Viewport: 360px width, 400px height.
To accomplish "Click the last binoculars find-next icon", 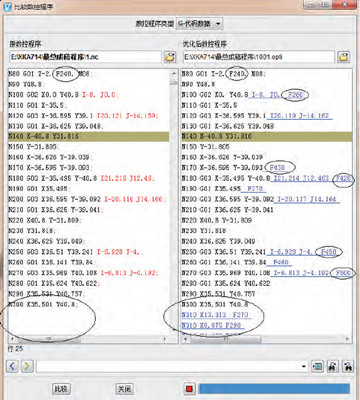I will point(348,367).
